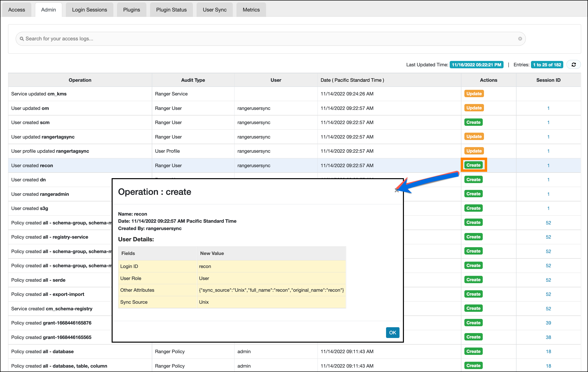Click the refresh icon to reload audit entries
The height and width of the screenshot is (372, 588).
tap(574, 64)
